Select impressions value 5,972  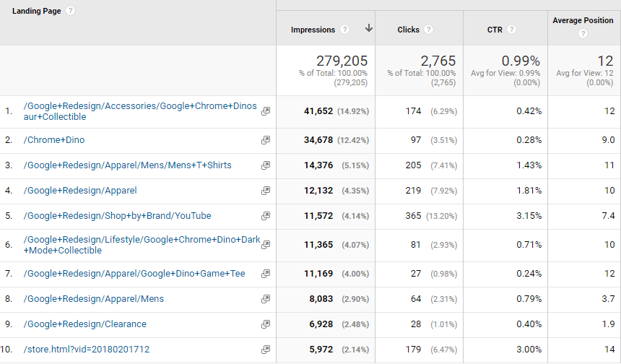(321, 350)
